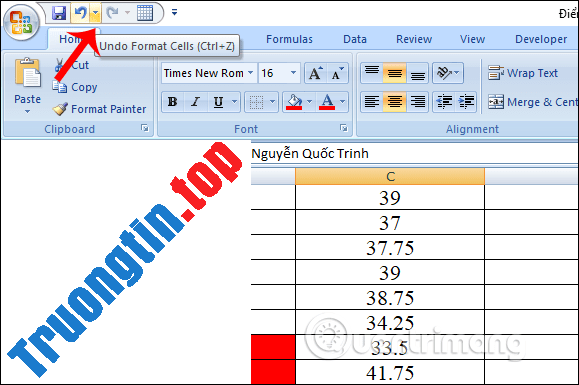Click the table grid icon in Quick Access toolbar

point(145,13)
